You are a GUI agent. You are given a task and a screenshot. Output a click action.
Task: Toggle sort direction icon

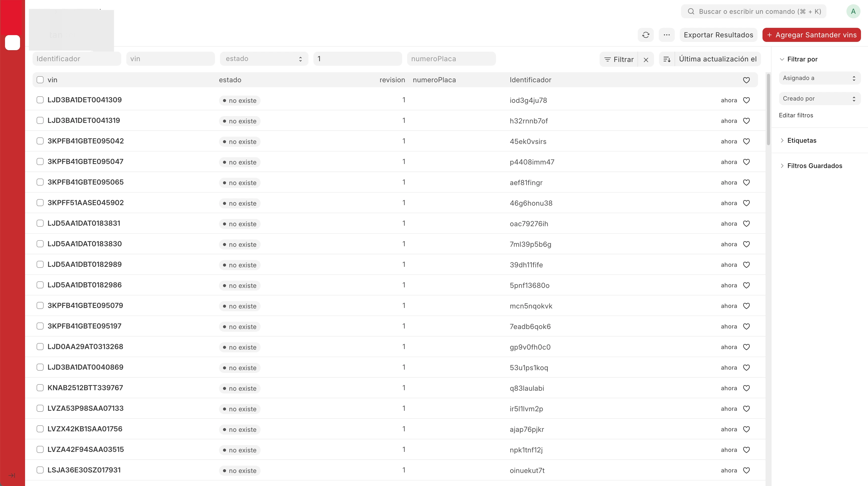click(x=667, y=59)
